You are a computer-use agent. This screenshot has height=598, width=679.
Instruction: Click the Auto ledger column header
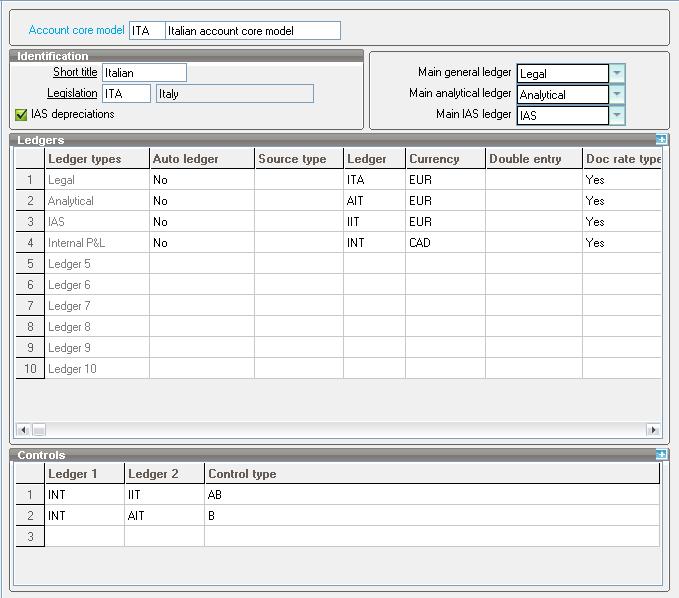click(x=202, y=159)
